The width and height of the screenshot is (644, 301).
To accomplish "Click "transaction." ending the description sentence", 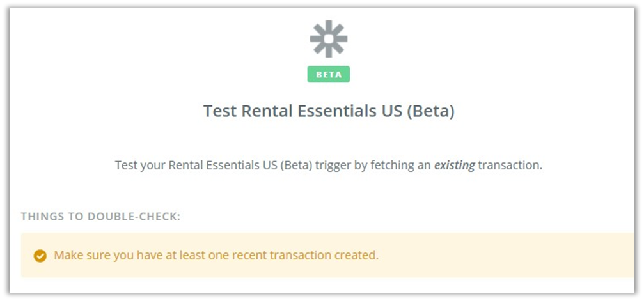I will click(510, 165).
